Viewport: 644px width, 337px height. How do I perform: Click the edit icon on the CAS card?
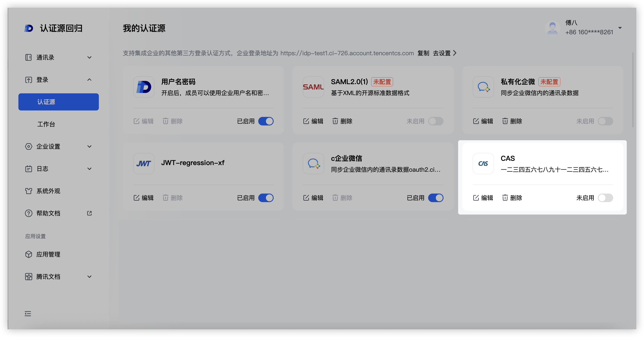point(476,198)
